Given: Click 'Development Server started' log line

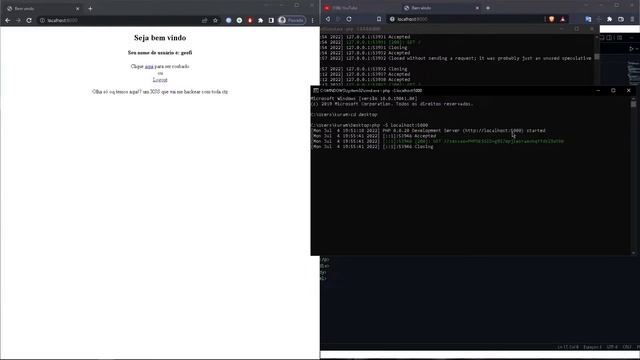Looking at the screenshot, I should pyautogui.click(x=428, y=131).
